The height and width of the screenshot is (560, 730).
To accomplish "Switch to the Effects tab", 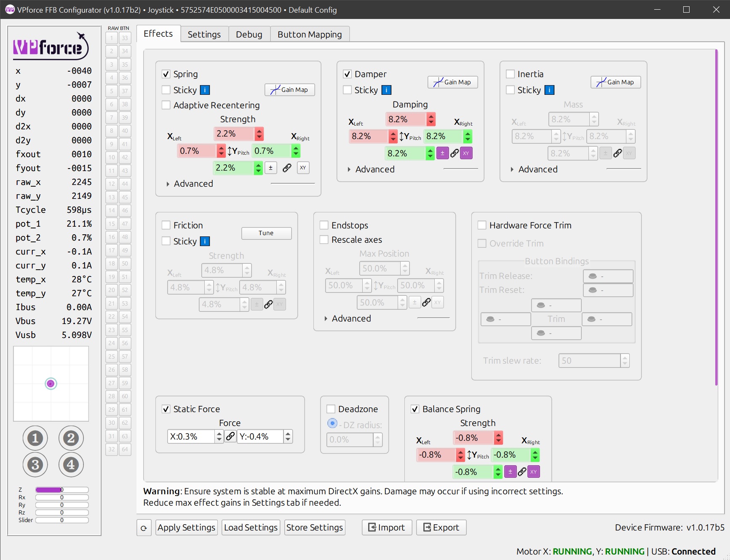I will (158, 34).
